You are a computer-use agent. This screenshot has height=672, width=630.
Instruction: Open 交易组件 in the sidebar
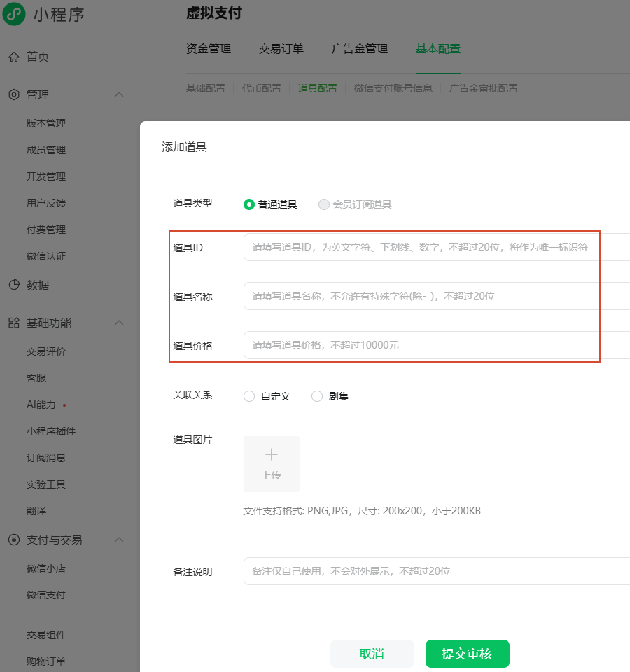pos(46,635)
